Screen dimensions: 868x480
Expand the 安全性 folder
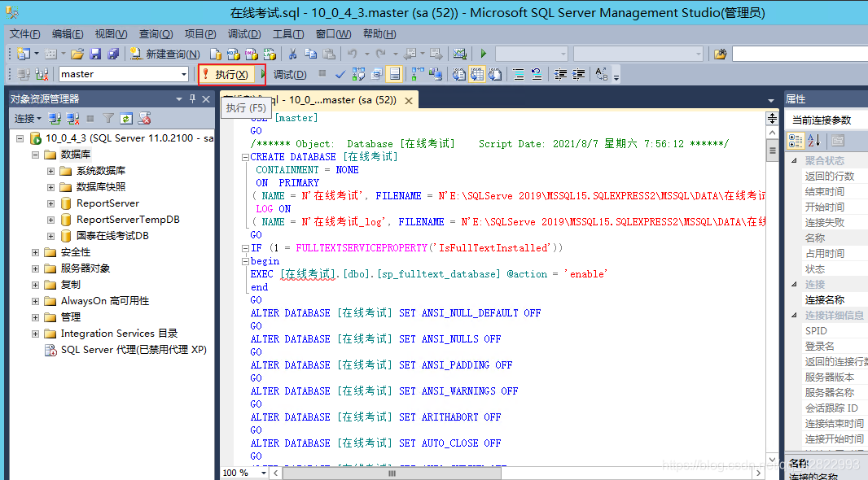[36, 252]
